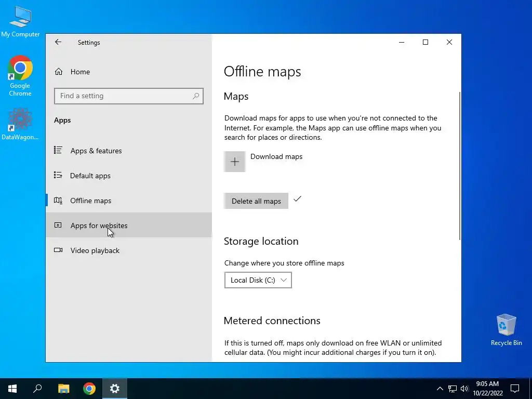This screenshot has width=532, height=399.
Task: Select the Apps for websites icon
Action: pos(58,225)
